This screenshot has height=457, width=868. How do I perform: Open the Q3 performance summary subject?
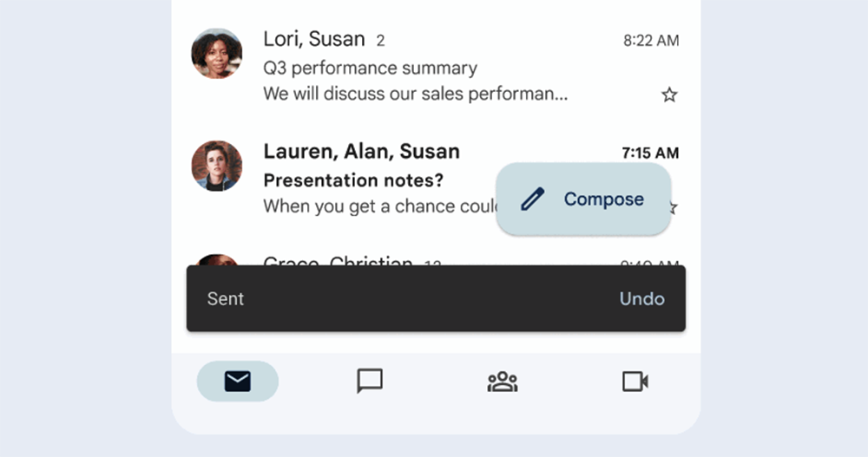point(371,68)
